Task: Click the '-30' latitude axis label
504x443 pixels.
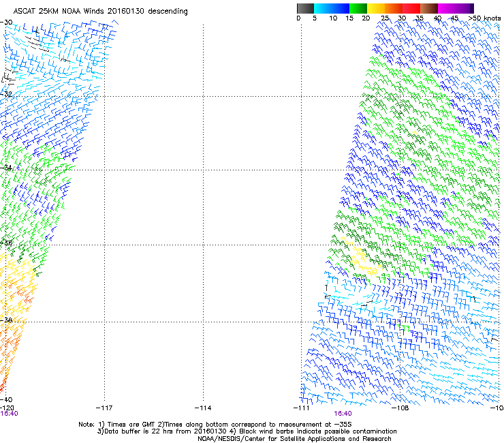Action: pyautogui.click(x=6, y=22)
